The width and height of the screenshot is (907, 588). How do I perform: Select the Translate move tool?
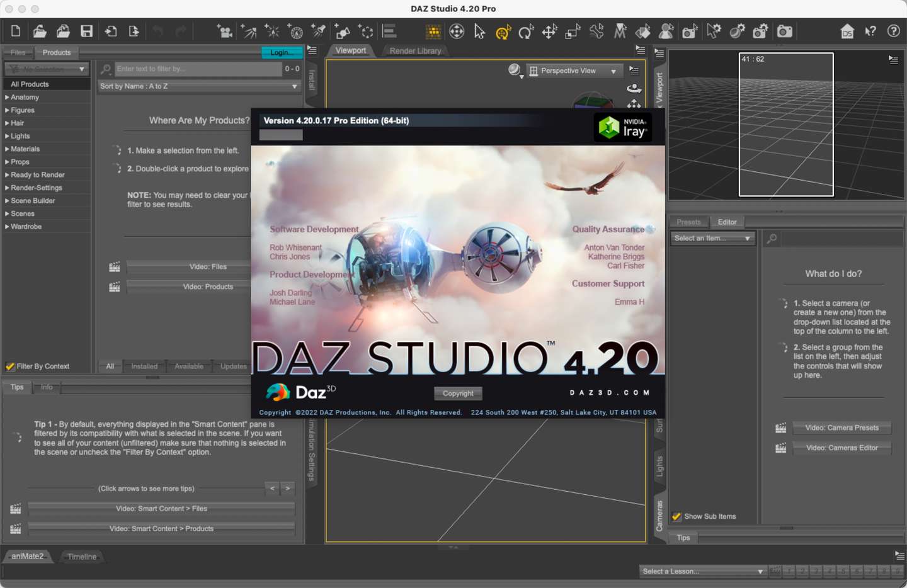[549, 31]
